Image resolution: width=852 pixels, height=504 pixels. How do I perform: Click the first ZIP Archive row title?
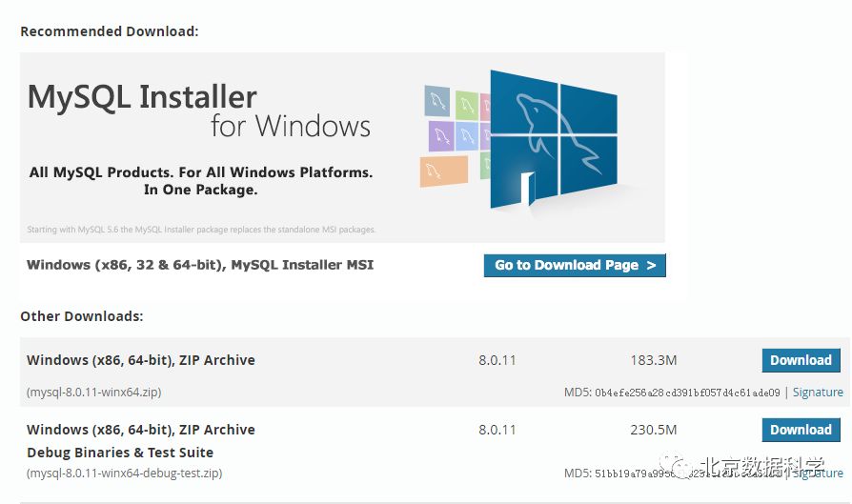(x=141, y=360)
